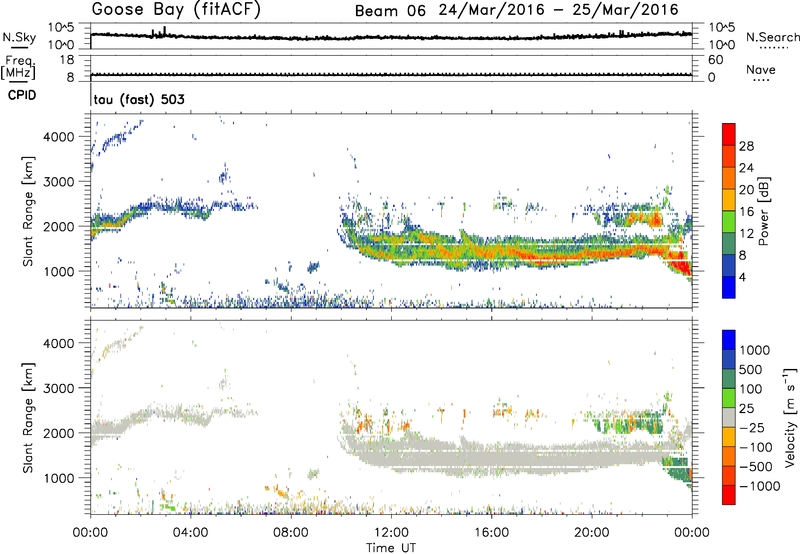Click the 'Nave' legend label

(761, 70)
